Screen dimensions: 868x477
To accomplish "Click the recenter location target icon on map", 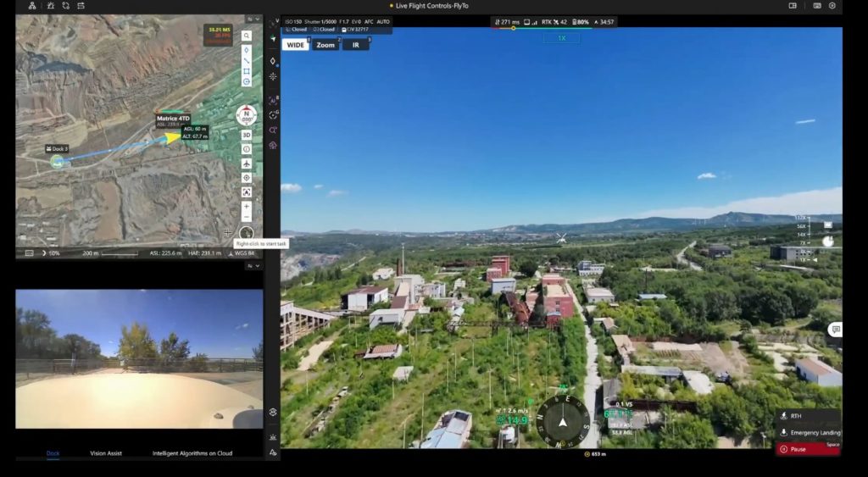I will tap(247, 178).
